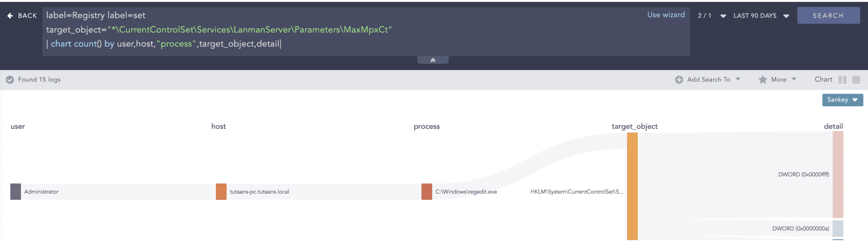Switch to the grid table view icon
This screenshot has height=242, width=868.
(x=856, y=80)
